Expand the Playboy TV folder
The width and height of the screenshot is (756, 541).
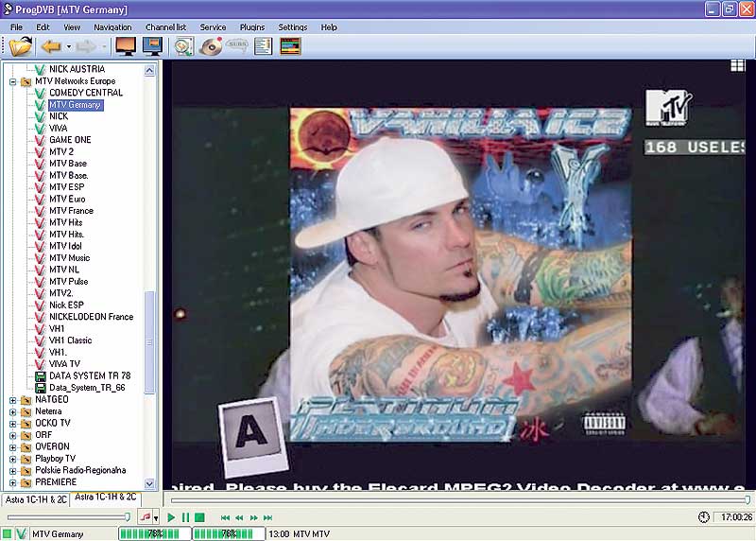pyautogui.click(x=13, y=459)
